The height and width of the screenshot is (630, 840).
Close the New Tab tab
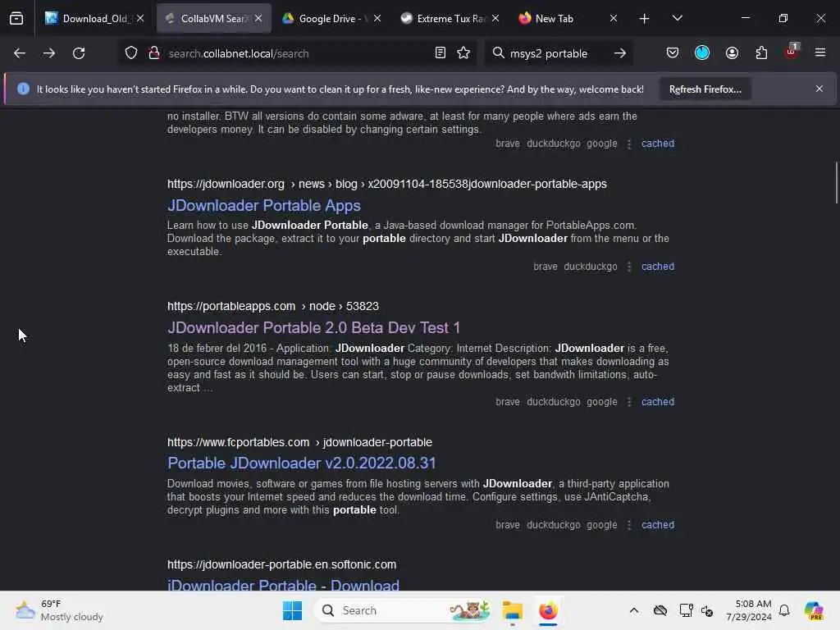pyautogui.click(x=614, y=19)
